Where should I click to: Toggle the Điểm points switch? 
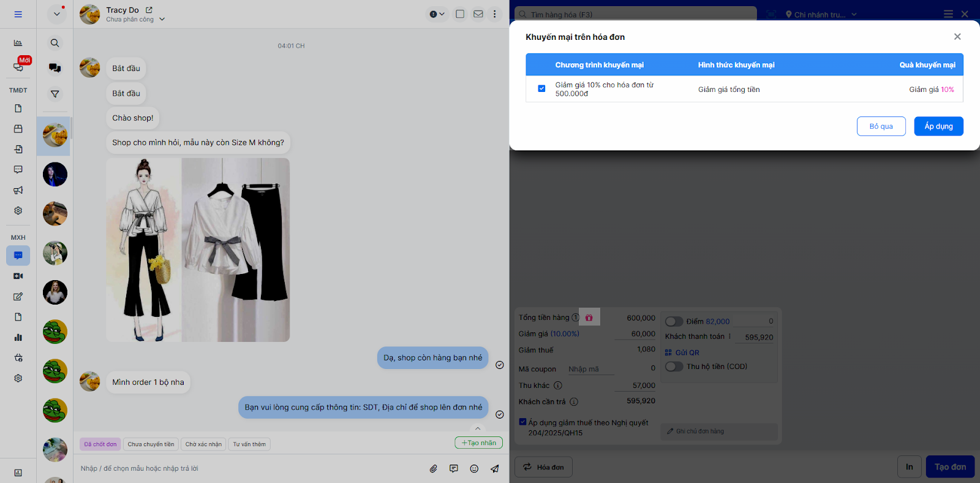coord(674,321)
